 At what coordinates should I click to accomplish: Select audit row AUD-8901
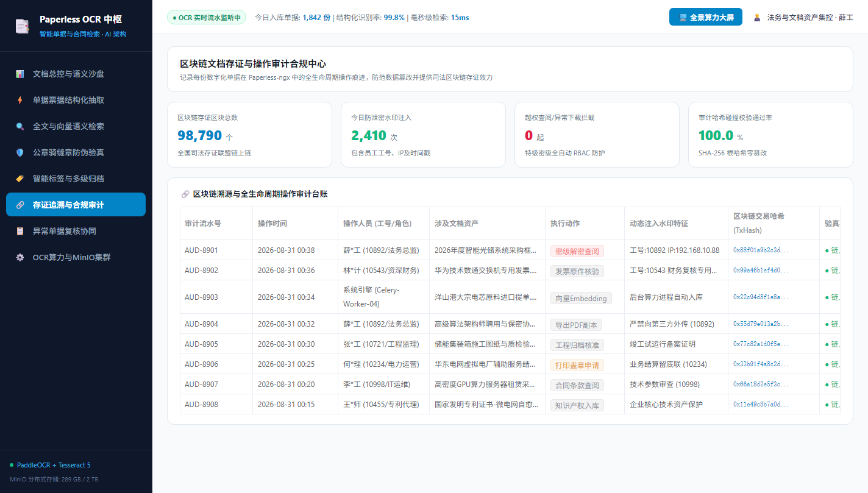pos(510,250)
